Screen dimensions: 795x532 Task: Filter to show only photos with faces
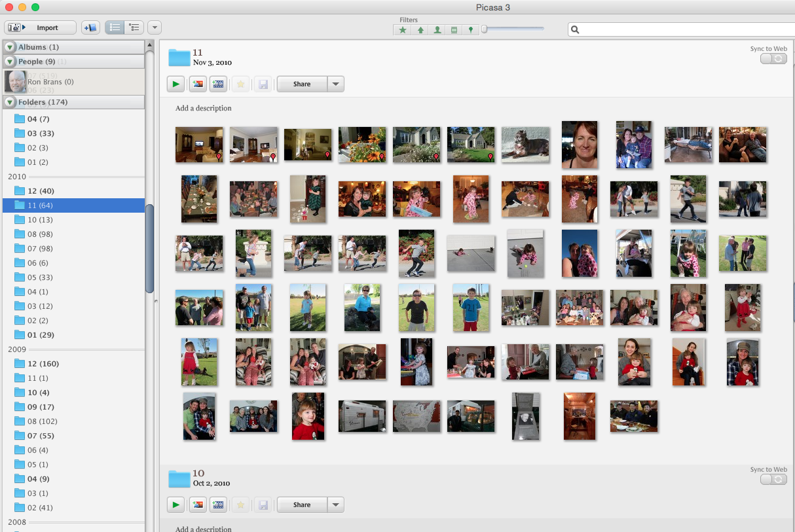point(437,30)
